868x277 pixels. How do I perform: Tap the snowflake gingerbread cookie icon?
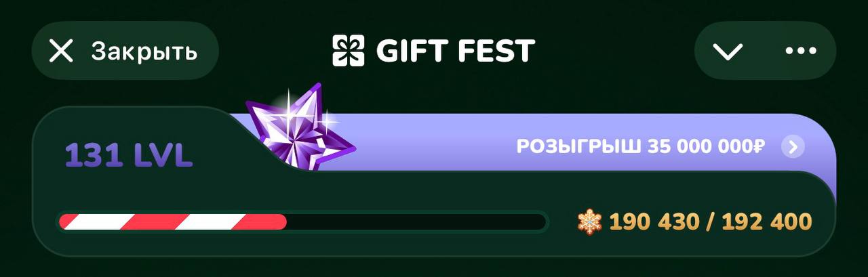point(590,221)
